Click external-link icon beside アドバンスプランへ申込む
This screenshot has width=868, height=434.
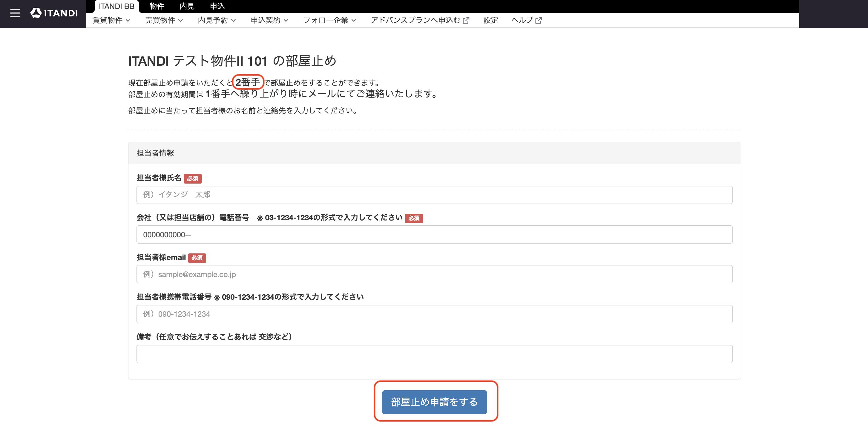466,21
